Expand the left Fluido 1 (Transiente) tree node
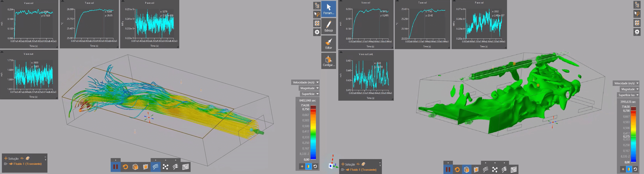This screenshot has width=644, height=174. pos(6,164)
